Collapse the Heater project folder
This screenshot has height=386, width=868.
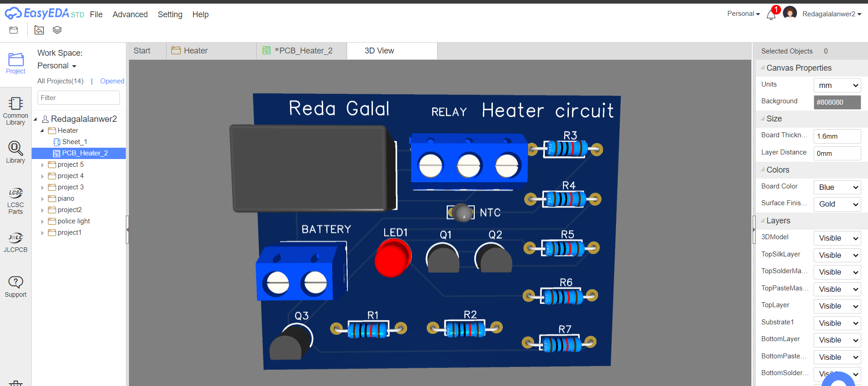coord(42,130)
